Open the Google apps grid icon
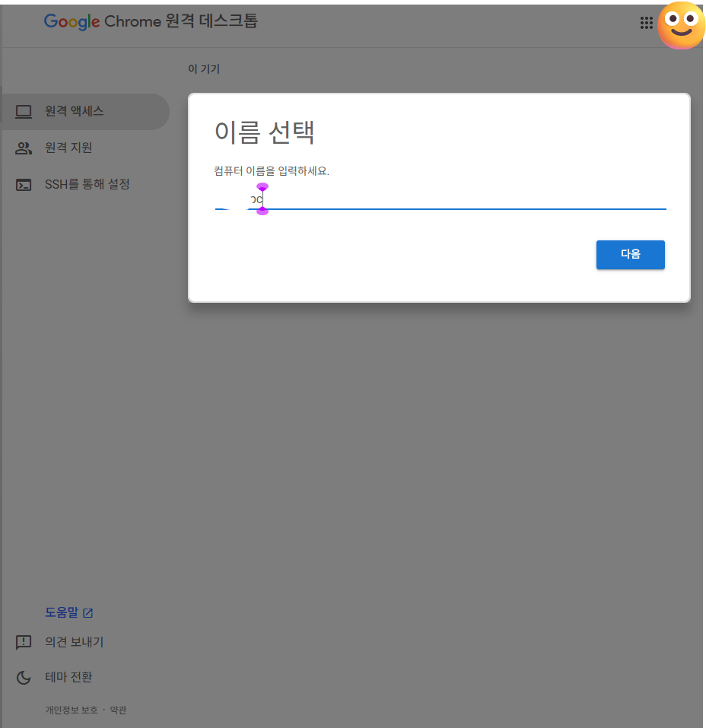Screen dimensions: 706x728 646,23
